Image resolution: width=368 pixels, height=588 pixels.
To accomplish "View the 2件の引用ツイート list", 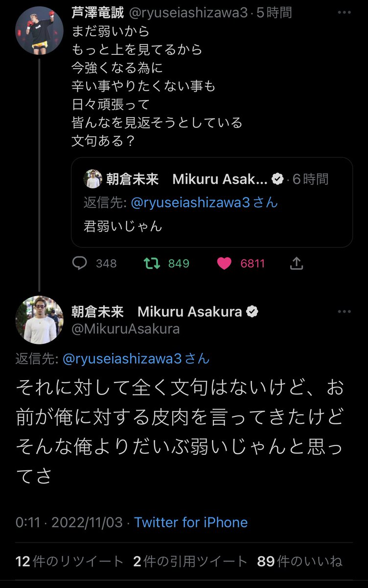I will click(x=190, y=561).
